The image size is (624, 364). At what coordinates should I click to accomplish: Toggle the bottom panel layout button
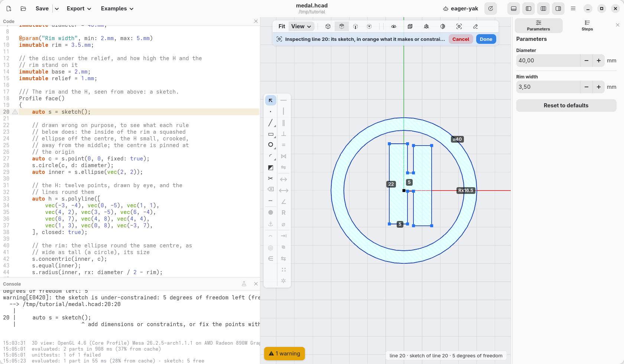click(x=514, y=9)
